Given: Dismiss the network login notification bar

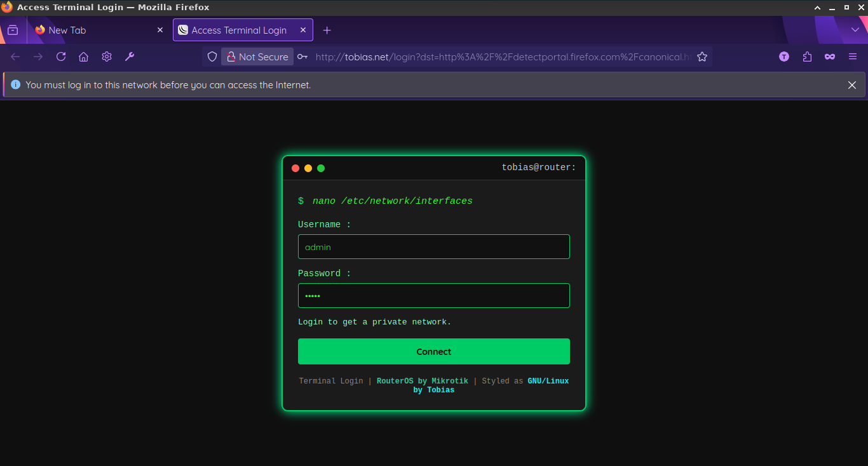Looking at the screenshot, I should pyautogui.click(x=852, y=85).
